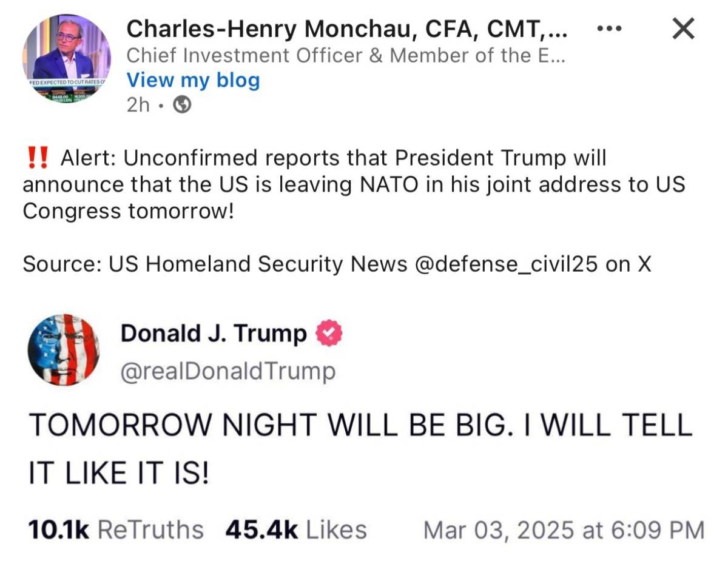Viewport: 728px width, 561px height.
Task: View the 10.1k ReTruths count
Action: coord(116,529)
